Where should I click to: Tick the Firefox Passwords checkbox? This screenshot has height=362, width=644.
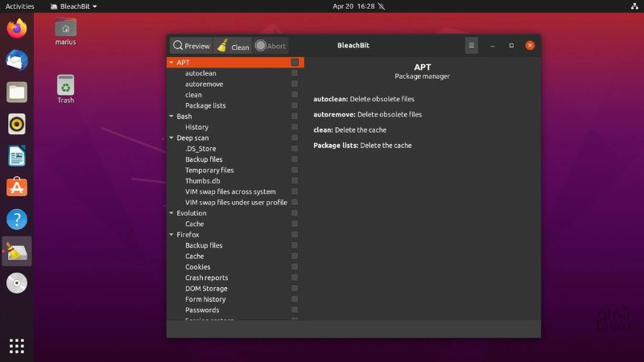(295, 310)
